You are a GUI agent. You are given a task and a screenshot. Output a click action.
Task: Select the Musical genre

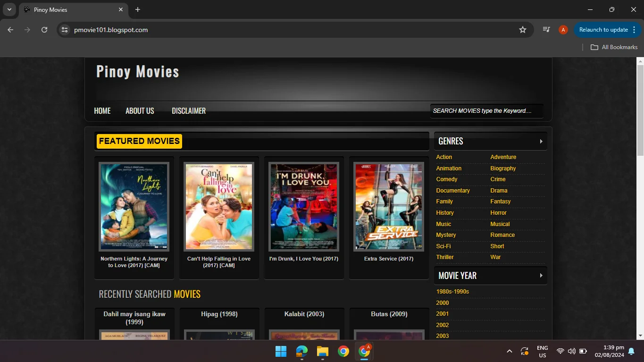(x=500, y=224)
